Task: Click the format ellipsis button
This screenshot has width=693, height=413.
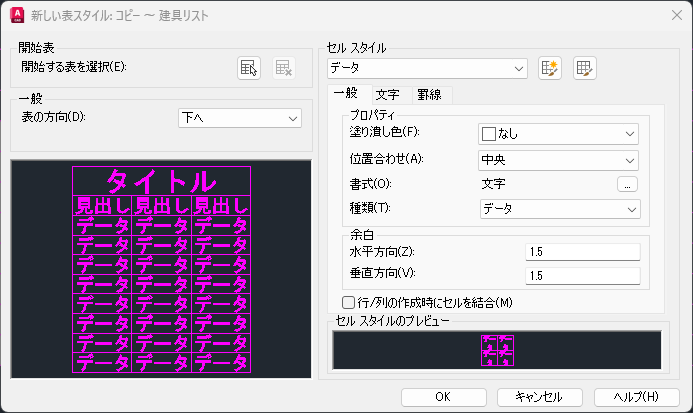Action: pyautogui.click(x=627, y=184)
